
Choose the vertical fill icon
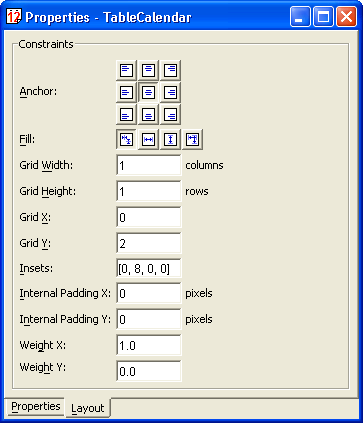pyautogui.click(x=170, y=139)
